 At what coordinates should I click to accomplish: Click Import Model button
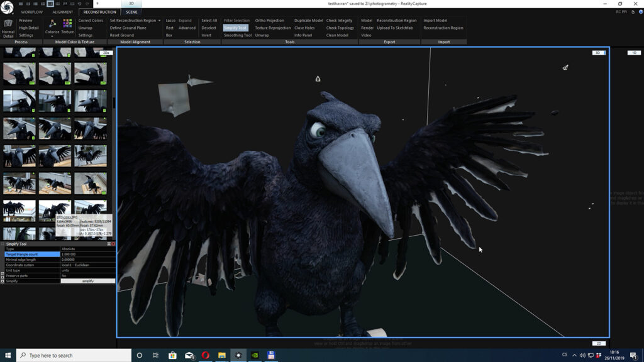(x=435, y=21)
